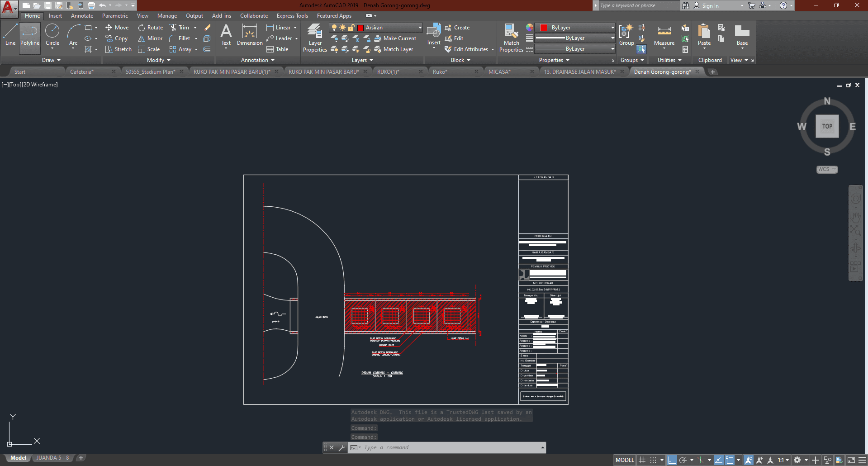The height and width of the screenshot is (466, 868).
Task: Switch to the JUANDA 5 - 8 layout
Action: coord(52,458)
